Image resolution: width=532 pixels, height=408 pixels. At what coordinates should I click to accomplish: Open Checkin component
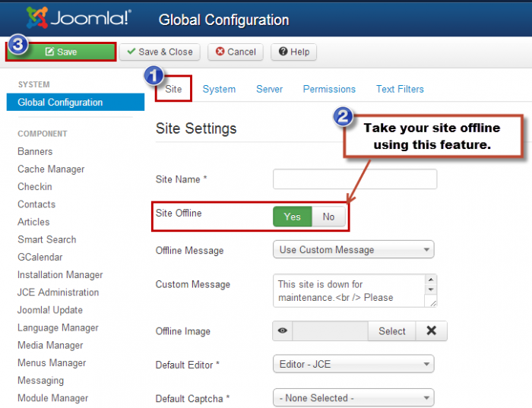35,187
